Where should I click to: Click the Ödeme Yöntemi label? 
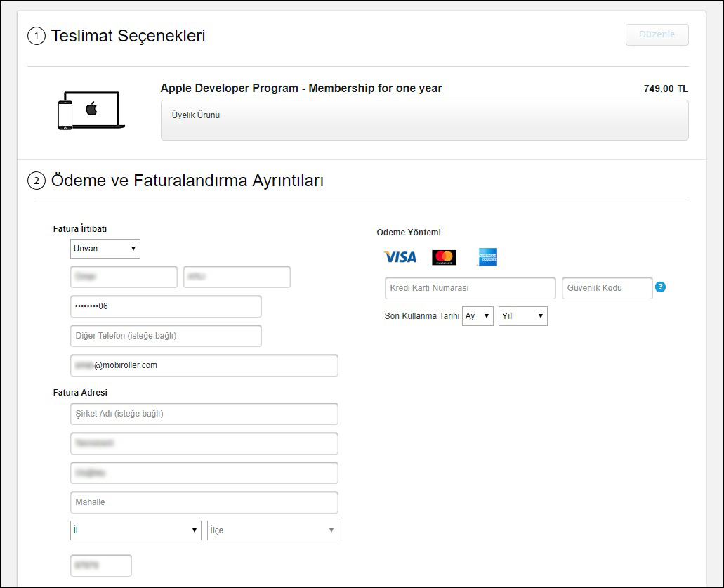point(409,233)
